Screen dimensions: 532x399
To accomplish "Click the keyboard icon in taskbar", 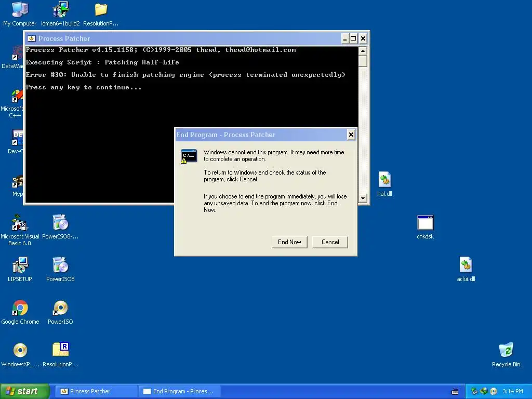I will [x=455, y=392].
